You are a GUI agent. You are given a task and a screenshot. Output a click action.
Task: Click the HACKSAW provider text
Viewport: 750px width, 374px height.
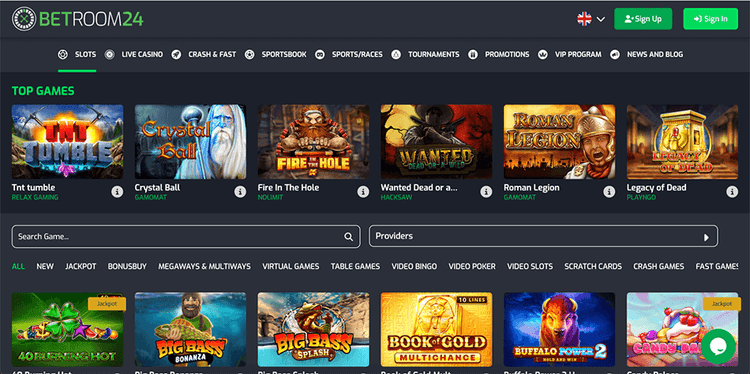pos(397,197)
